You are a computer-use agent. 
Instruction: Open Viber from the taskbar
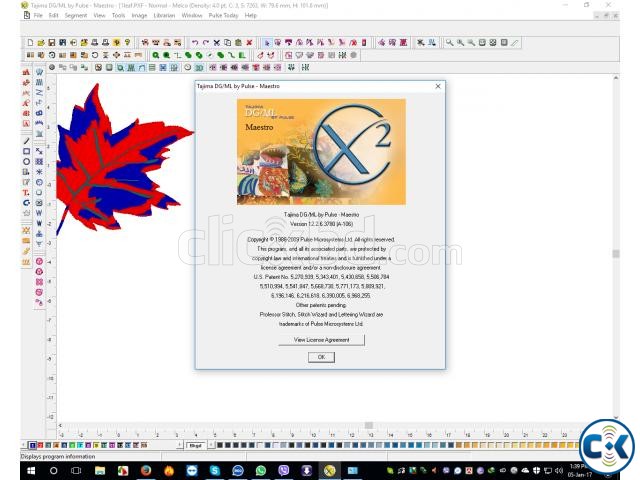tap(283, 471)
